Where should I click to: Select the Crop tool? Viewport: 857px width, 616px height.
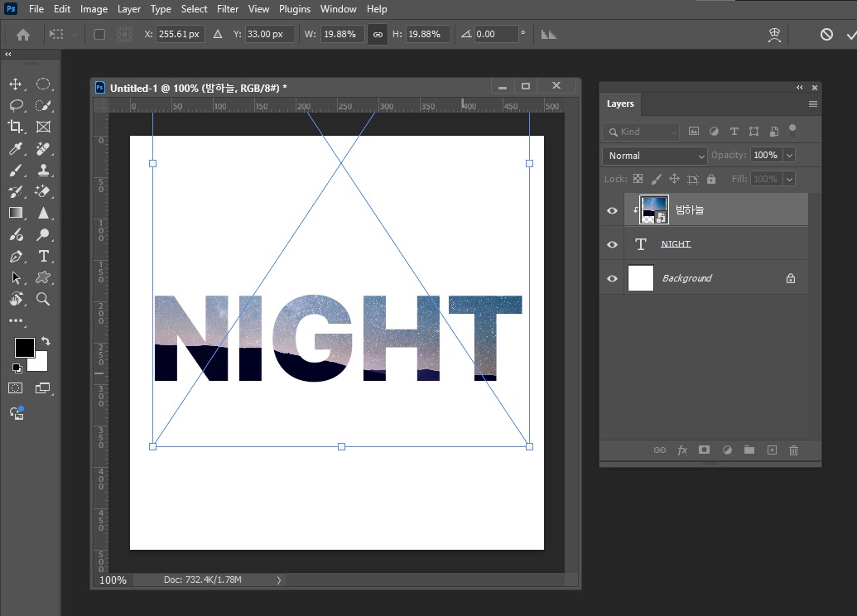(x=15, y=127)
